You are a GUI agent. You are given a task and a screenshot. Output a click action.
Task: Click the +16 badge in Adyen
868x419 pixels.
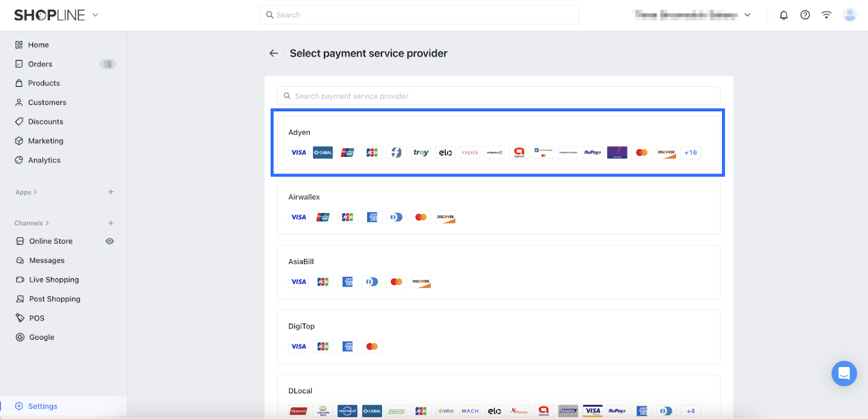click(691, 153)
